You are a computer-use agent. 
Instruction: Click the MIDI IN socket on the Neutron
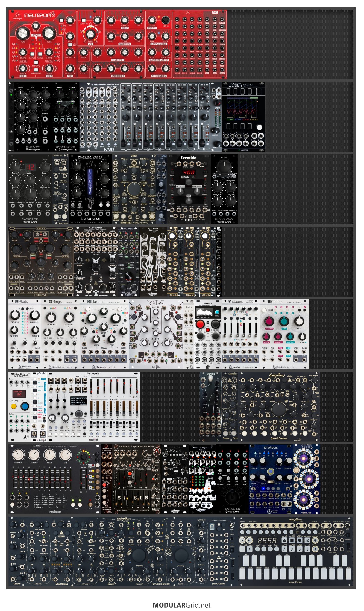tap(166, 21)
